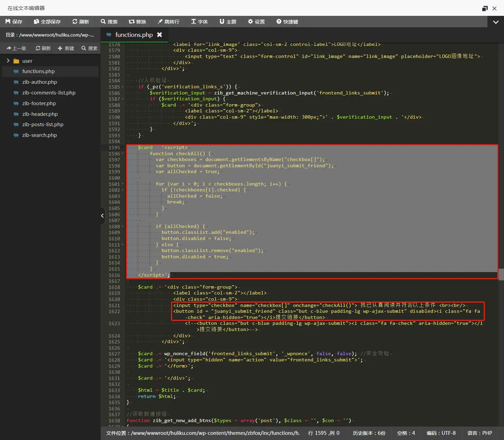
Task: Toggle code fold arrow at line 1596
Action: pos(123,154)
